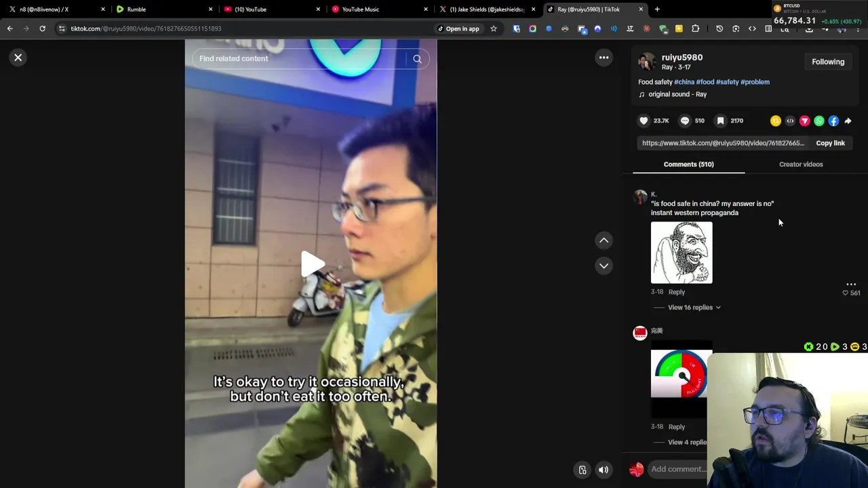Click the Open in app button

pyautogui.click(x=458, y=28)
